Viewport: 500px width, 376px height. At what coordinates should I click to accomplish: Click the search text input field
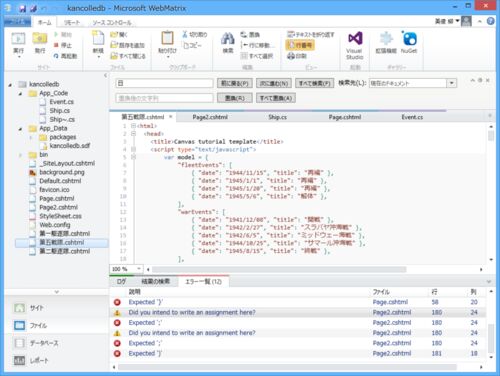(x=164, y=83)
